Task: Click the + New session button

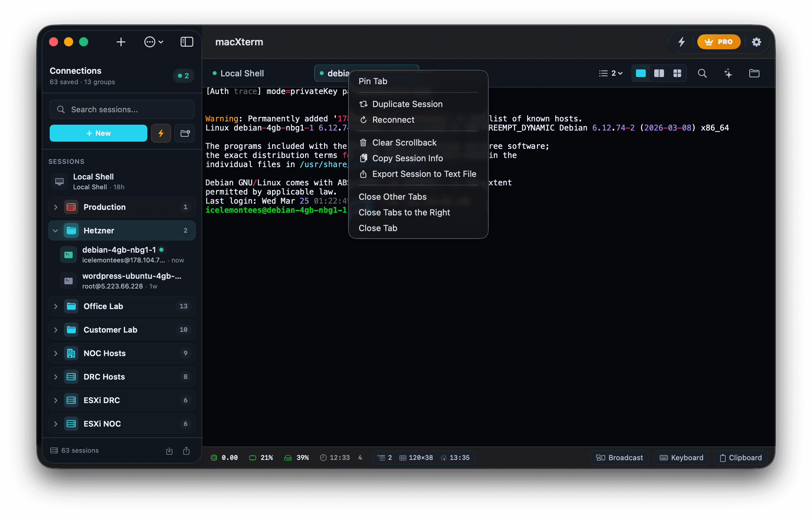Action: click(98, 133)
